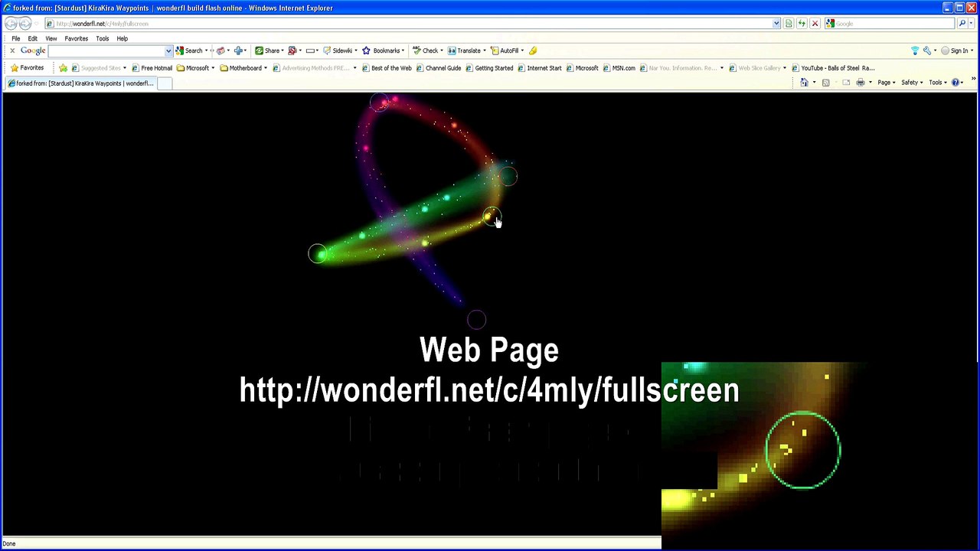
Task: Click the Favorites star button
Action: pos(27,68)
